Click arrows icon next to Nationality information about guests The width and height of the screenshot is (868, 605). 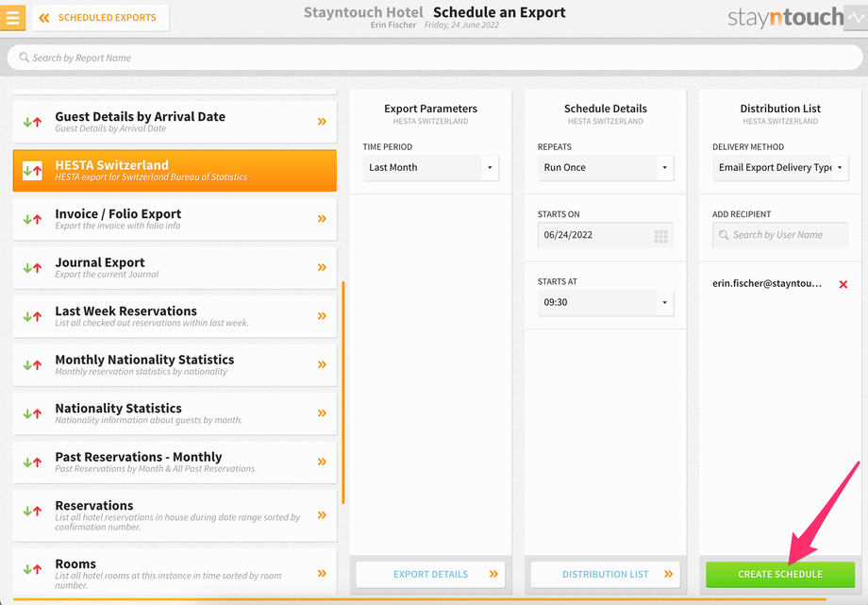[x=32, y=413]
